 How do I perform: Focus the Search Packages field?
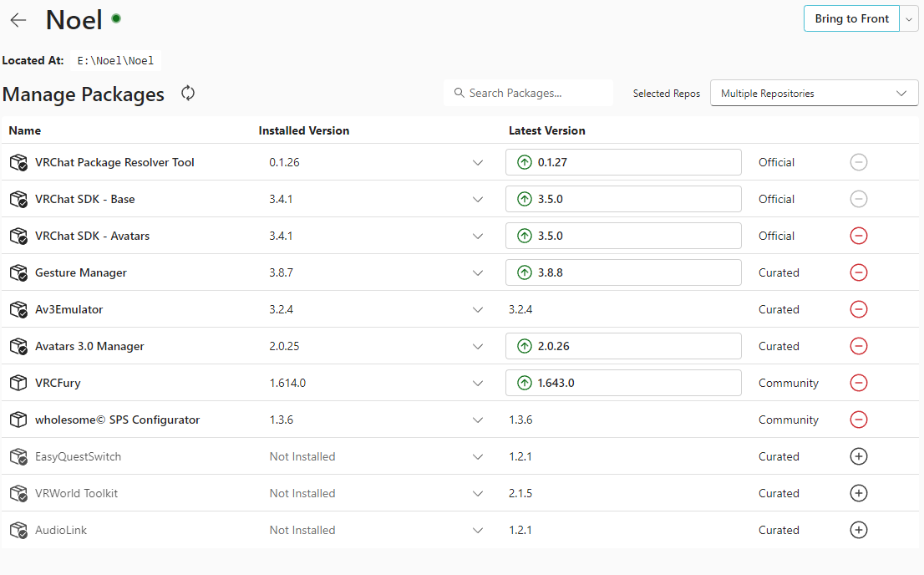click(529, 93)
